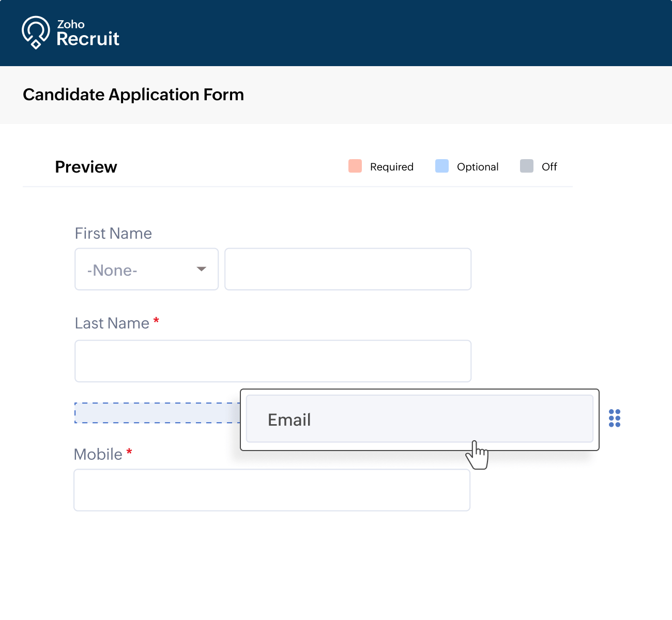Click the drag handle beside the Email field
Viewport: 672px width, 620px height.
point(615,419)
